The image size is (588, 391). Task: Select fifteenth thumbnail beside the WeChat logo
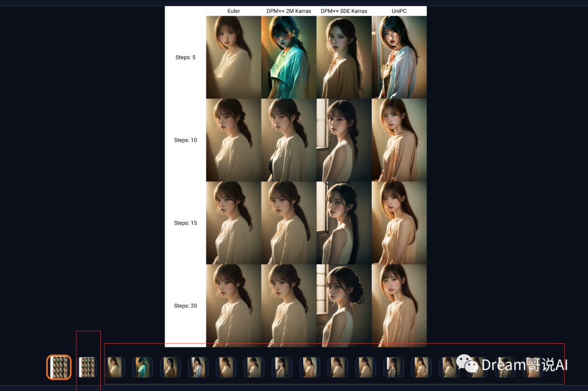click(x=449, y=367)
